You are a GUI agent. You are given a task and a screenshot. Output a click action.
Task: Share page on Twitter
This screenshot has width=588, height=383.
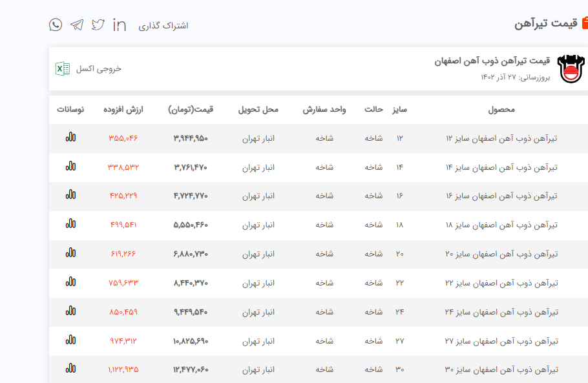click(x=98, y=25)
